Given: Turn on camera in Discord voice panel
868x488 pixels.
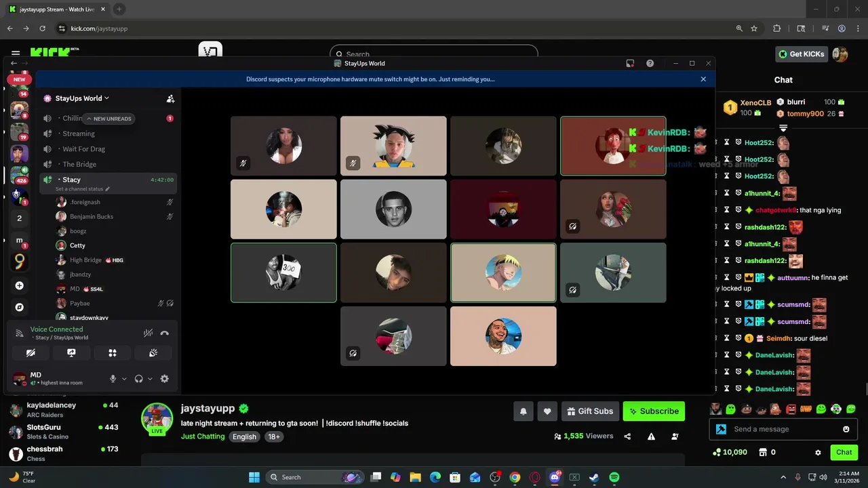Looking at the screenshot, I should [31, 352].
